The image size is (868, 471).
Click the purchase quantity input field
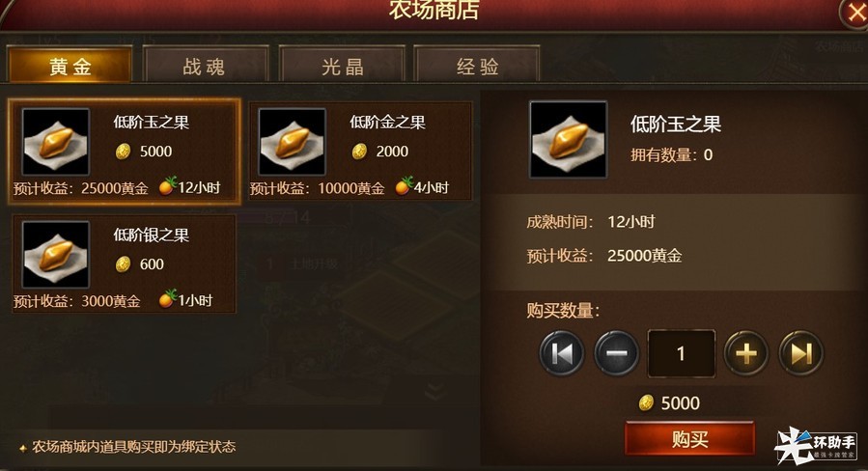tap(682, 353)
